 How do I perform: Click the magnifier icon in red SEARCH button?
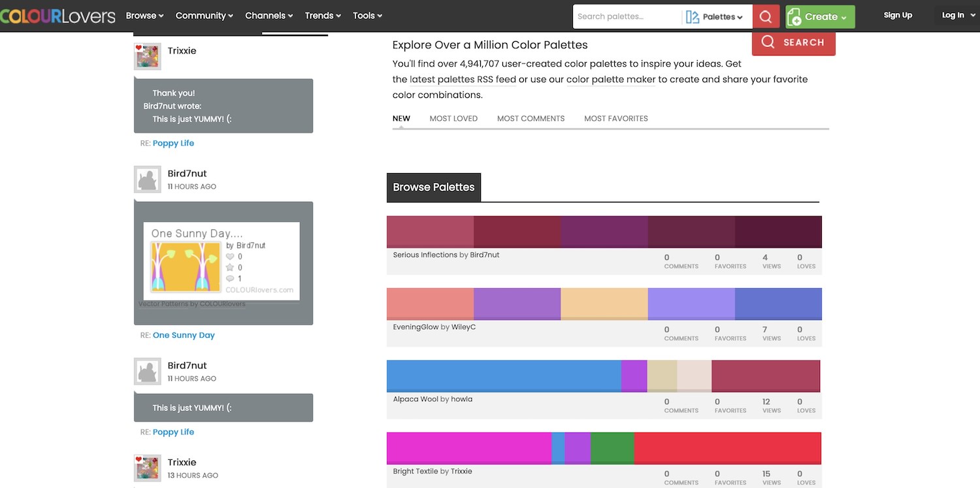point(768,42)
